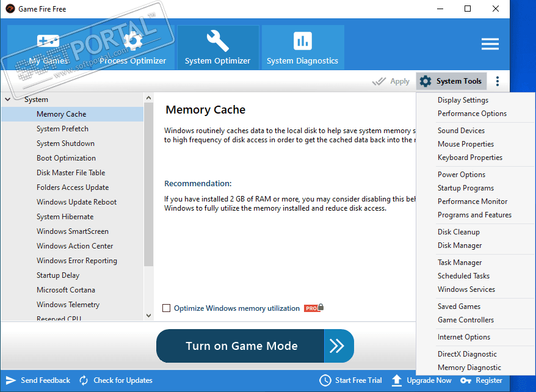Select Boot Optimization tree item
The width and height of the screenshot is (536, 392).
[x=66, y=158]
